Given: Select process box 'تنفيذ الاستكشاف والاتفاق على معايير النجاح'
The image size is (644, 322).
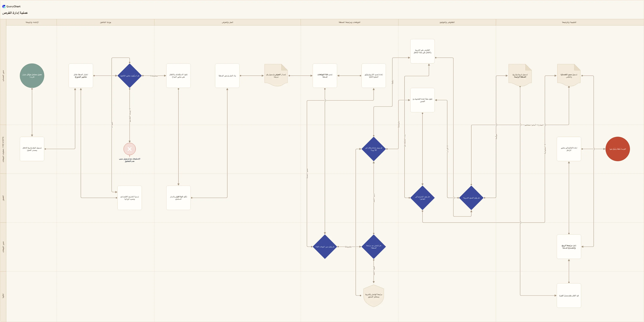Looking at the screenshot, I should tap(178, 76).
